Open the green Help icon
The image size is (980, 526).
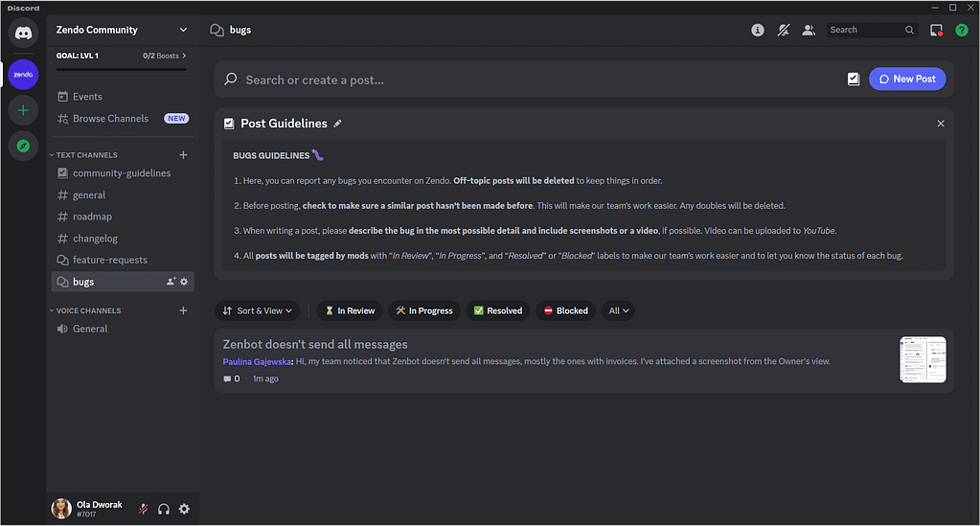(x=962, y=30)
